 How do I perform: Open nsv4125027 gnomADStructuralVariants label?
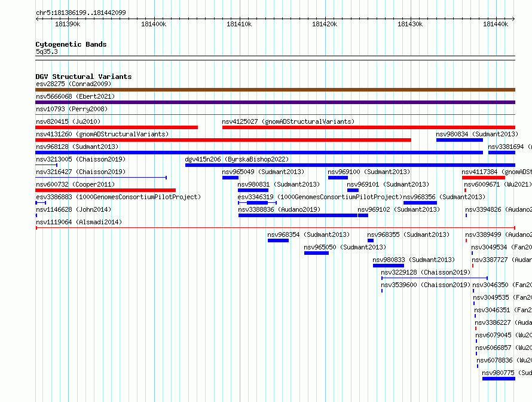tap(288, 121)
